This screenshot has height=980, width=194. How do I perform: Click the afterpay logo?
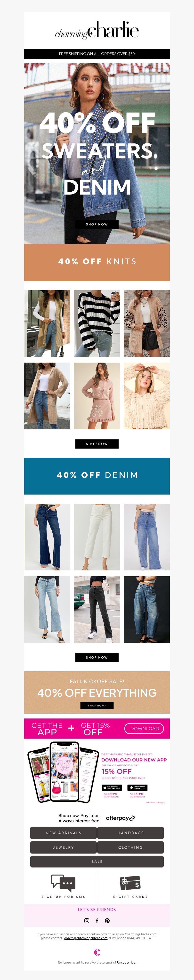121,818
